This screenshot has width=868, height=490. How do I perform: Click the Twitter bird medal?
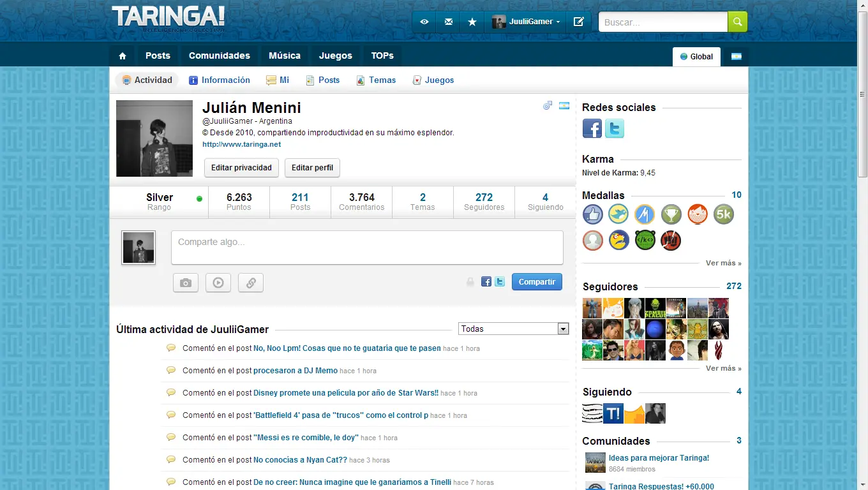(x=618, y=214)
